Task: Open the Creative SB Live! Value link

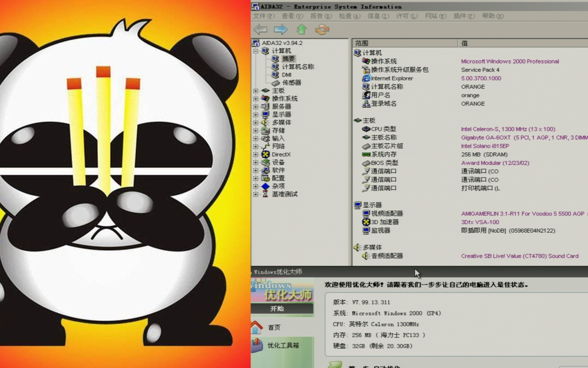Action: coord(520,256)
